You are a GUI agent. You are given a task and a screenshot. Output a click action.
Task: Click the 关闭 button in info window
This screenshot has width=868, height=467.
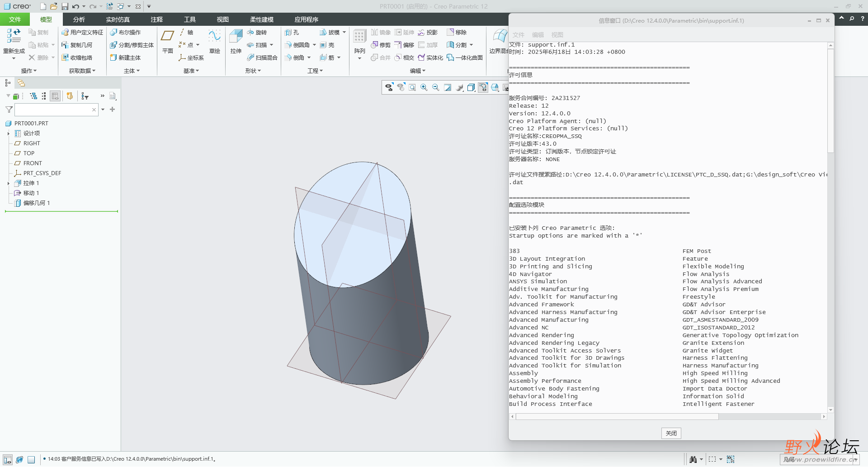point(671,434)
